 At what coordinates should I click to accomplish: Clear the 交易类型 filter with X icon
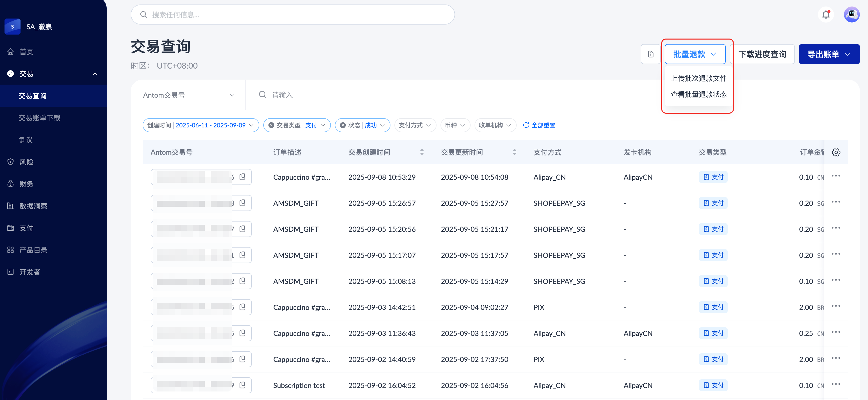click(x=271, y=125)
